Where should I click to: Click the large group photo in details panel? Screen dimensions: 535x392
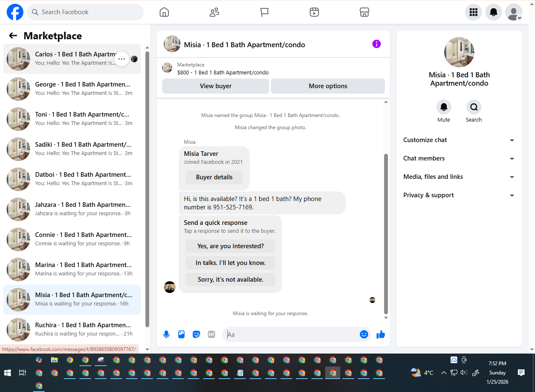[x=459, y=52]
